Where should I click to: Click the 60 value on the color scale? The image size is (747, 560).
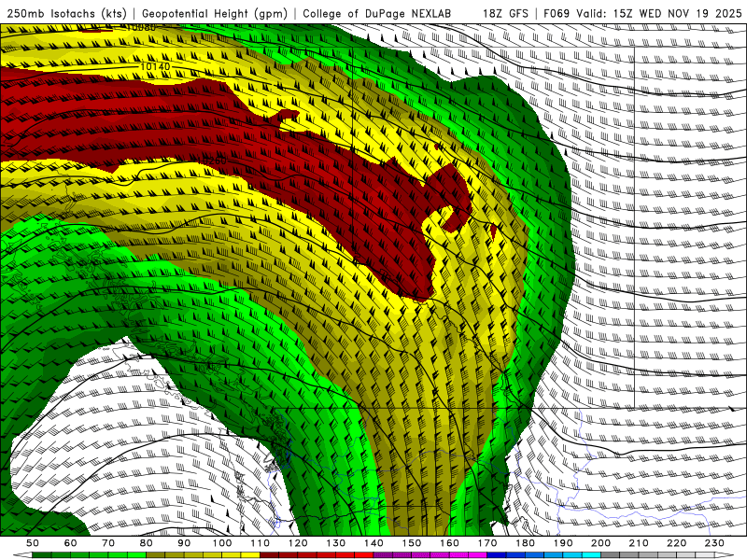[x=71, y=543]
